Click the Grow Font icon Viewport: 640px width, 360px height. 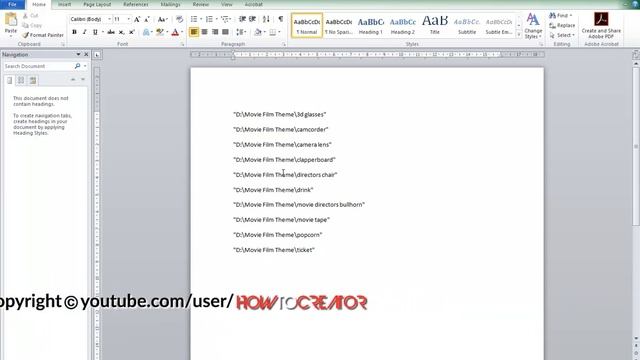click(137, 19)
